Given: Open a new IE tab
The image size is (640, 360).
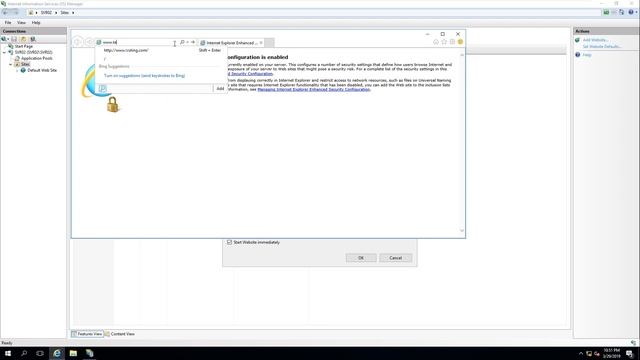Looking at the screenshot, I should pos(269,42).
